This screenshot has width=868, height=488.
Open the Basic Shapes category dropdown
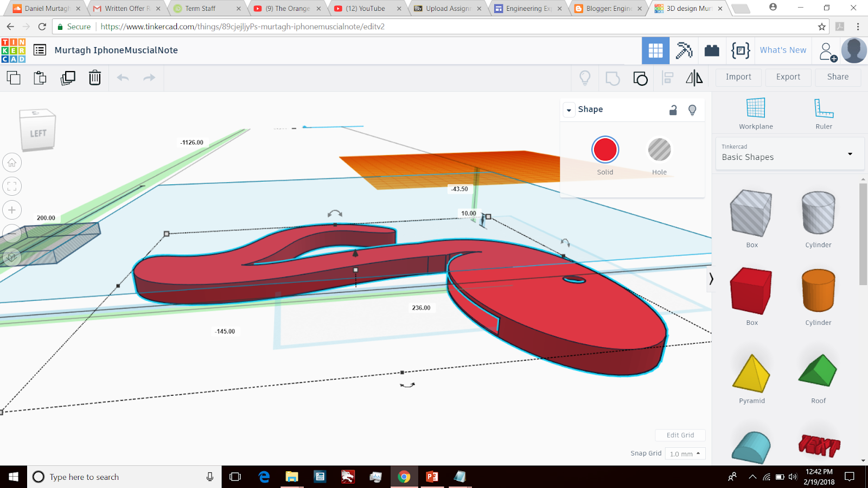(x=789, y=153)
